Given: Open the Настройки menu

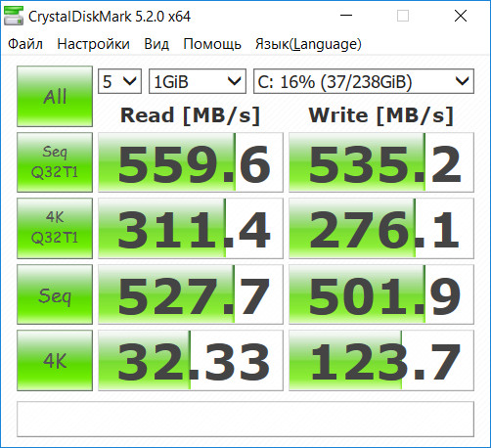Looking at the screenshot, I should click(93, 44).
